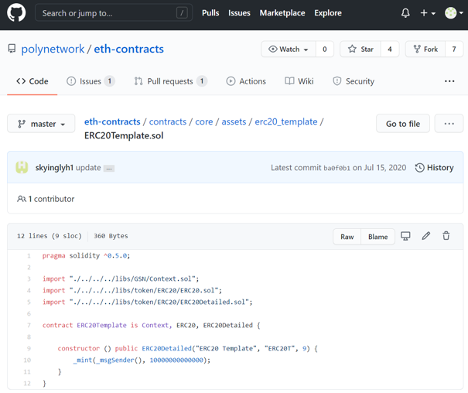Open file in desktop via monitor icon
This screenshot has width=468, height=393.
click(x=405, y=236)
